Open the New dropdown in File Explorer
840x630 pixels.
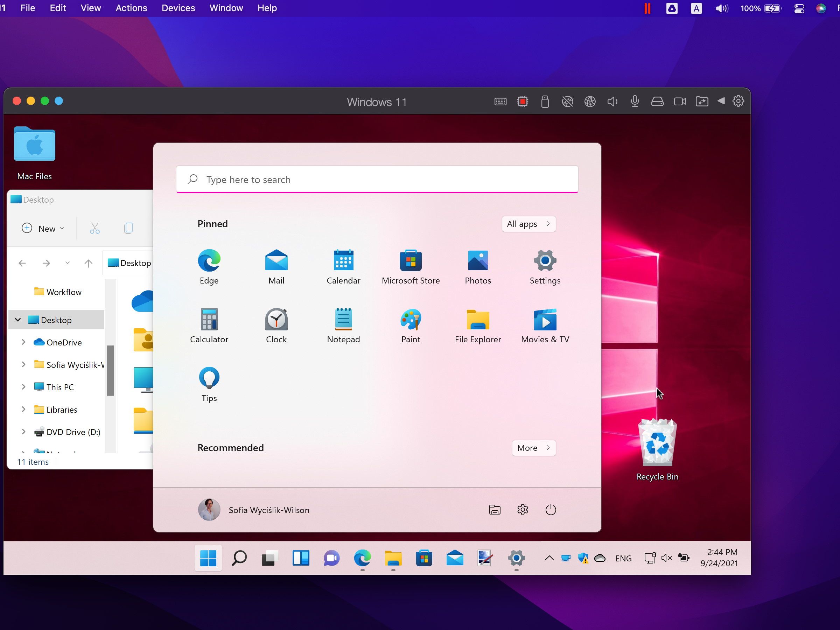pyautogui.click(x=43, y=228)
